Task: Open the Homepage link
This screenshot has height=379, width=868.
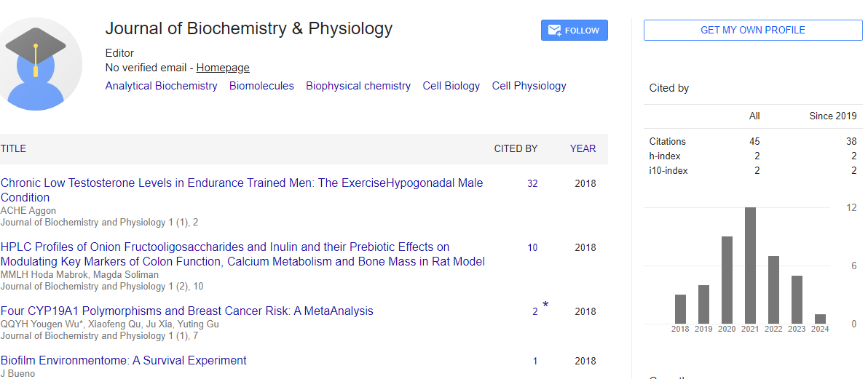Action: [223, 68]
